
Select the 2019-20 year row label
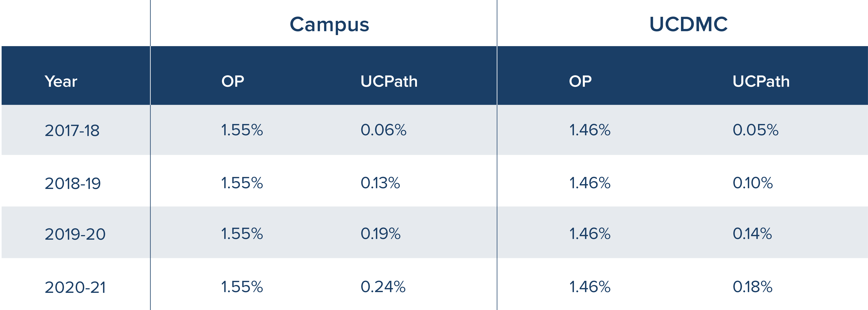tap(75, 234)
